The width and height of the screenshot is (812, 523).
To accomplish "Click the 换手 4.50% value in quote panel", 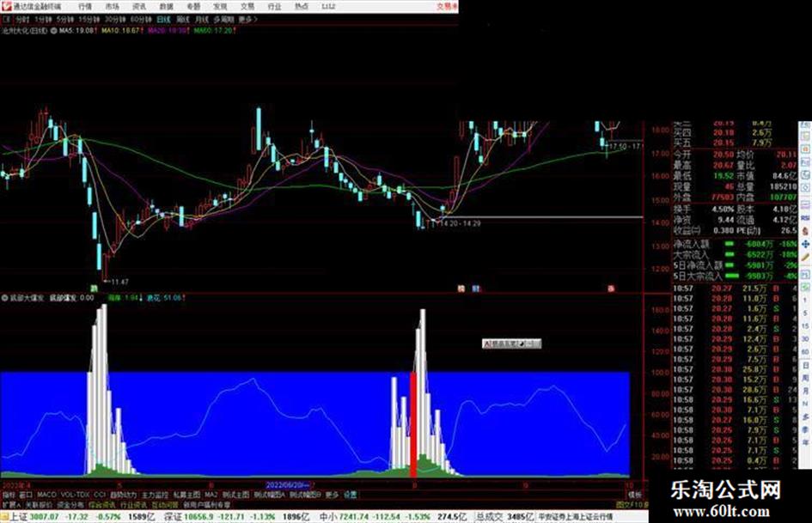I will coord(724,210).
